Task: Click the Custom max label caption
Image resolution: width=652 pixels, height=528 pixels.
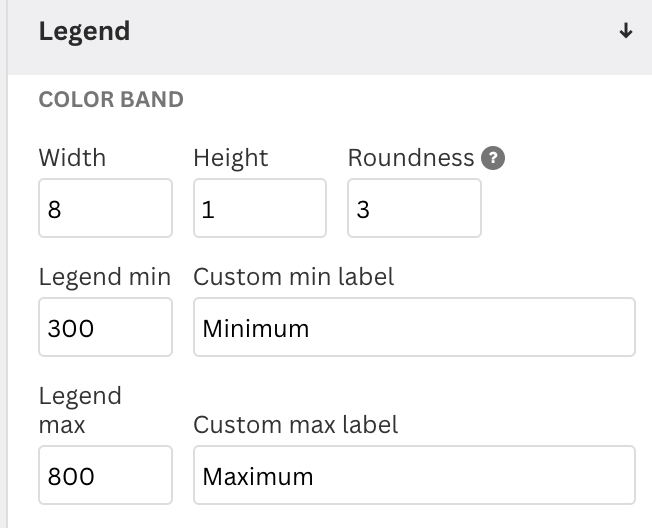Action: [296, 425]
